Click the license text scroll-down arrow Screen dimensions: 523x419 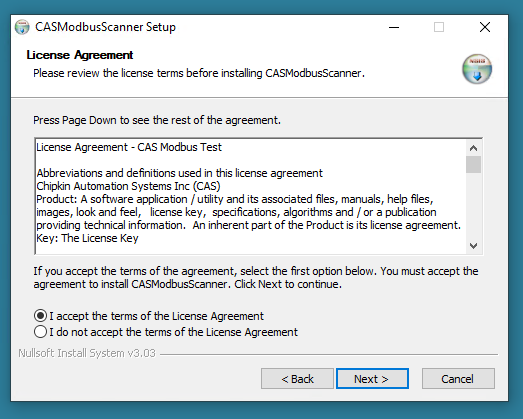(473, 246)
